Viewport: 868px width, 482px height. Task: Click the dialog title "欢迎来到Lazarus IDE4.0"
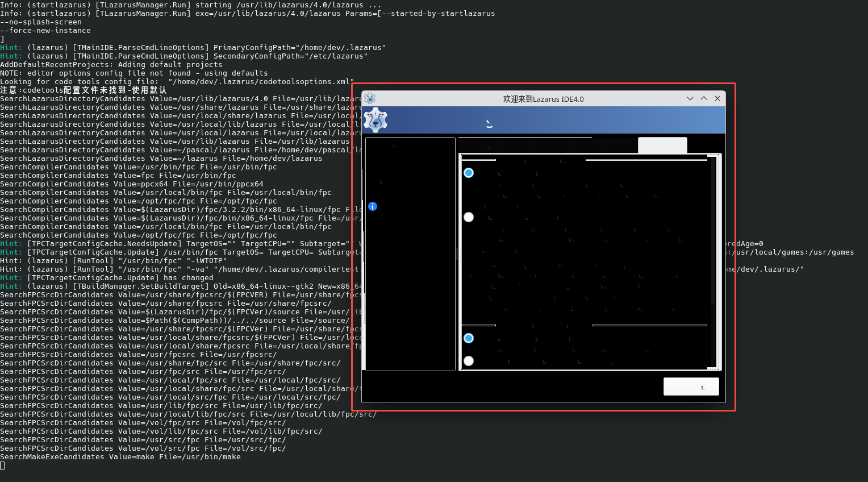(543, 99)
